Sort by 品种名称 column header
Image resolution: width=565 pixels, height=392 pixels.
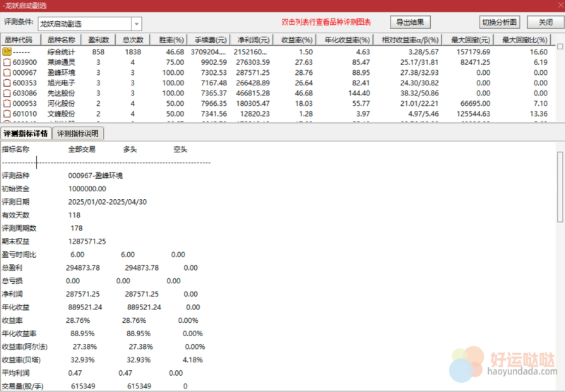pos(61,40)
